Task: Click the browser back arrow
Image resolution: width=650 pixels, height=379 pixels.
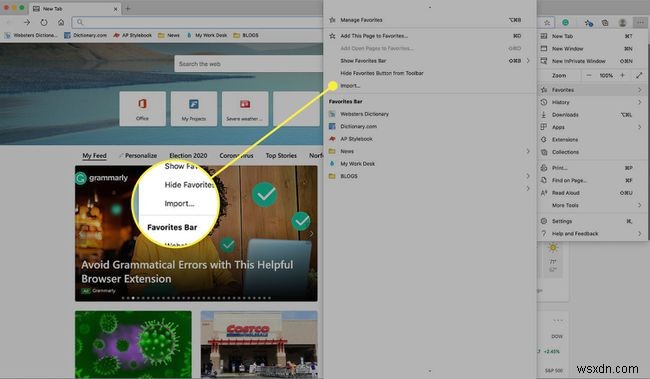Action: coord(9,22)
